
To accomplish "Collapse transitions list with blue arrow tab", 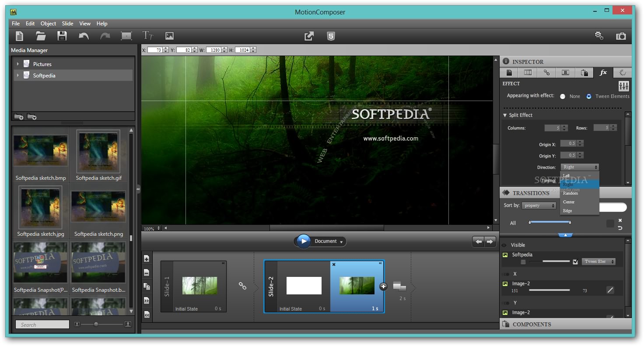I will click(x=565, y=235).
